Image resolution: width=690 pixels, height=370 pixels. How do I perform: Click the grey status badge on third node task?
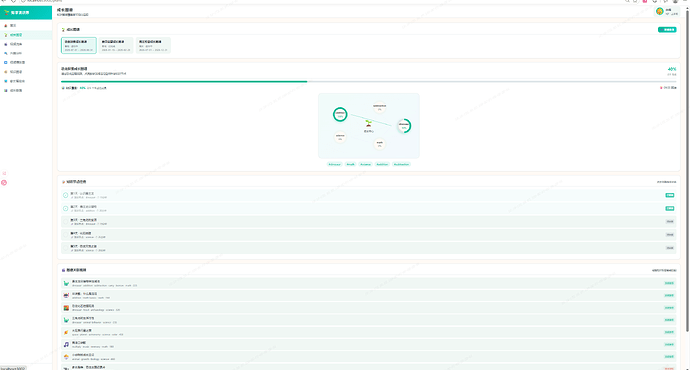669,222
